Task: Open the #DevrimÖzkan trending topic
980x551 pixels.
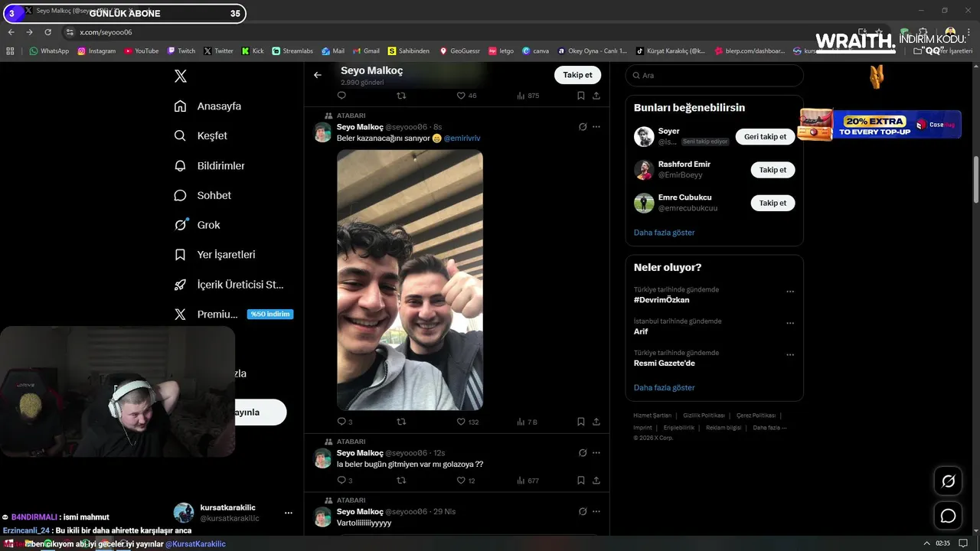Action: [661, 300]
